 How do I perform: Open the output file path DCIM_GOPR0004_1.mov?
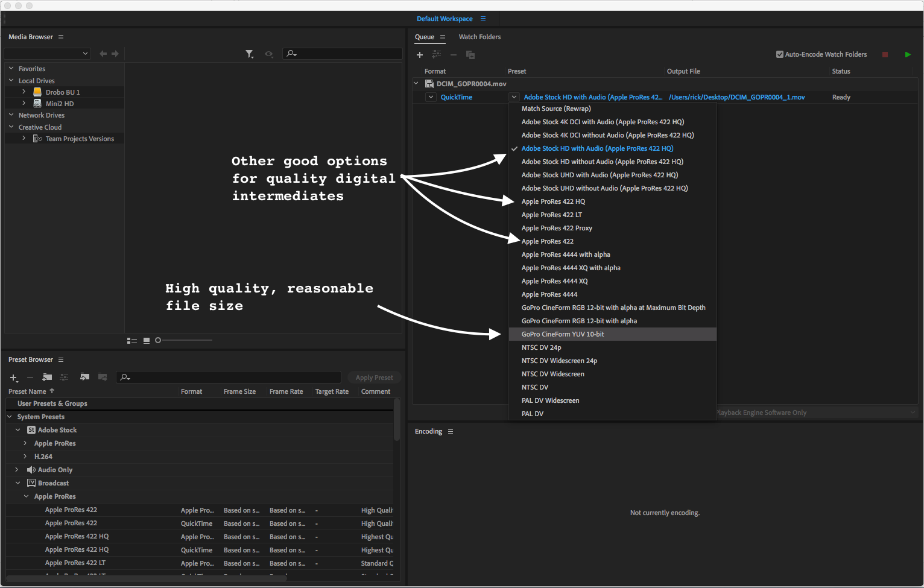(x=736, y=97)
